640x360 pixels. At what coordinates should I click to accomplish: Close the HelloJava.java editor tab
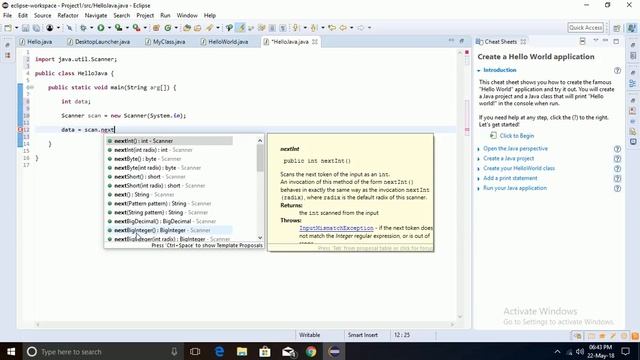tap(315, 42)
